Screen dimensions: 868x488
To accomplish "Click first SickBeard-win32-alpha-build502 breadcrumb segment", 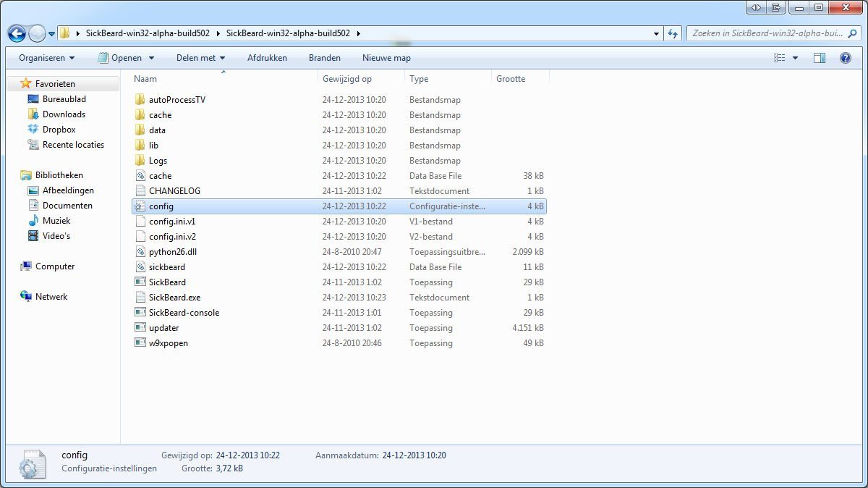I will pos(147,33).
